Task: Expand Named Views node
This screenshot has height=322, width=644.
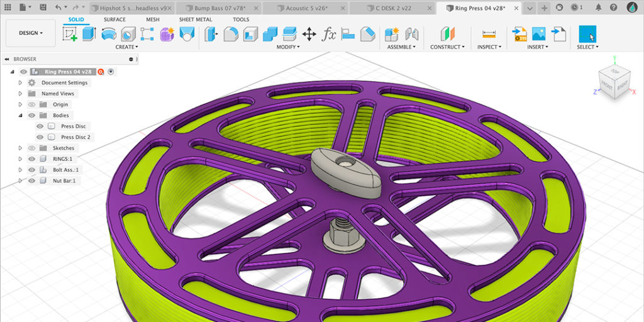Action: coord(20,94)
